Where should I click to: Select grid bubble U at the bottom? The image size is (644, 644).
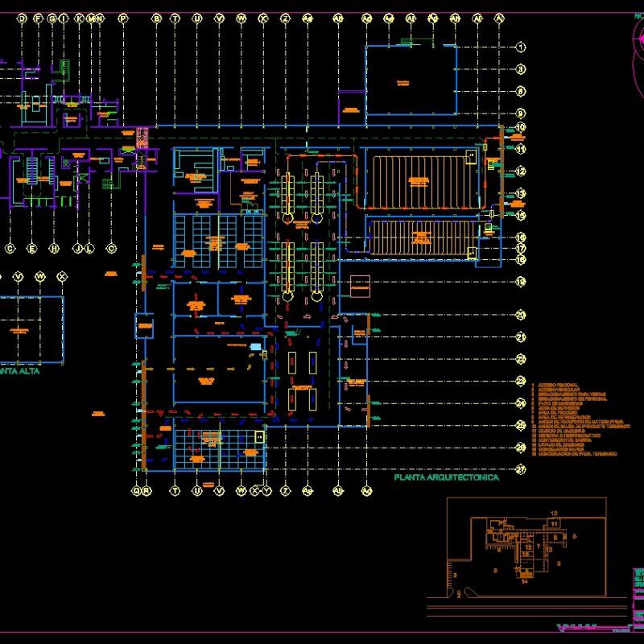(196, 489)
